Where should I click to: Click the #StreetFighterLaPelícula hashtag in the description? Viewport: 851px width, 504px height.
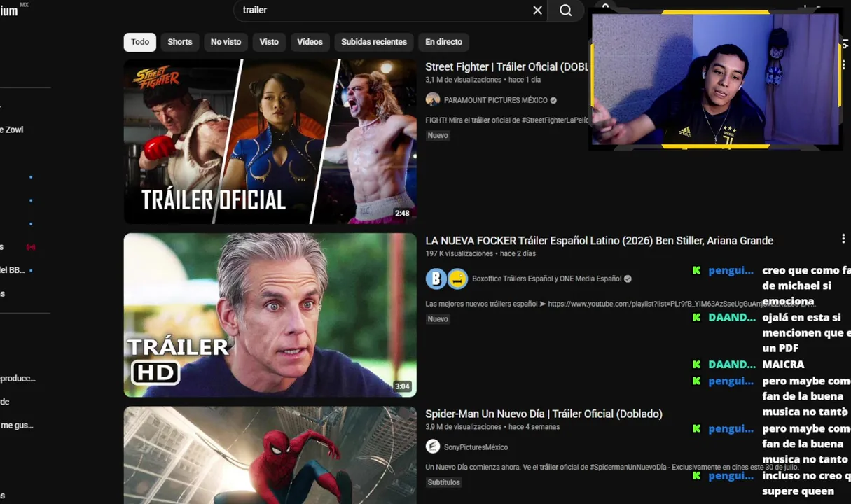[555, 120]
